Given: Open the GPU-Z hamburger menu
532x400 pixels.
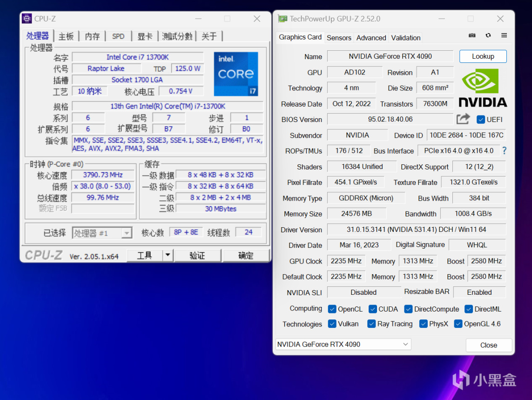Looking at the screenshot, I should click(504, 35).
